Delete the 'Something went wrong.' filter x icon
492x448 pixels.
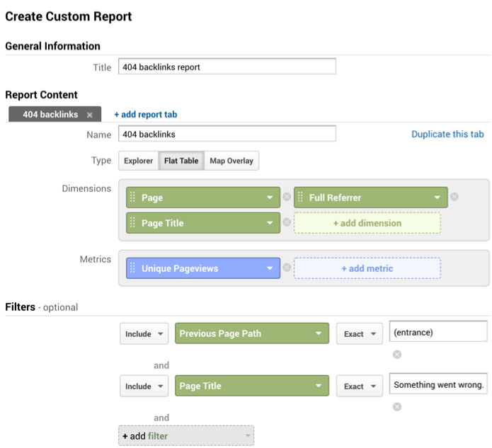[397, 407]
